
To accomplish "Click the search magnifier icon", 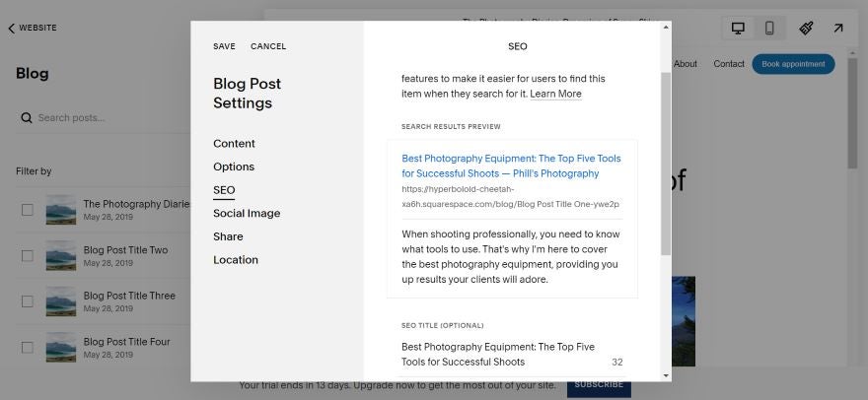I will click(26, 118).
